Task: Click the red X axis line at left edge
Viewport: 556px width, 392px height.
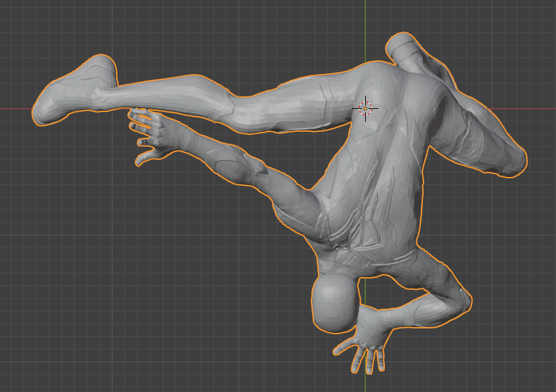Action: point(13,108)
